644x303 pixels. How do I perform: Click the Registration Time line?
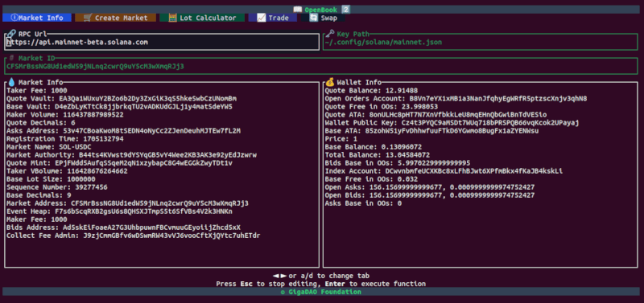65,139
